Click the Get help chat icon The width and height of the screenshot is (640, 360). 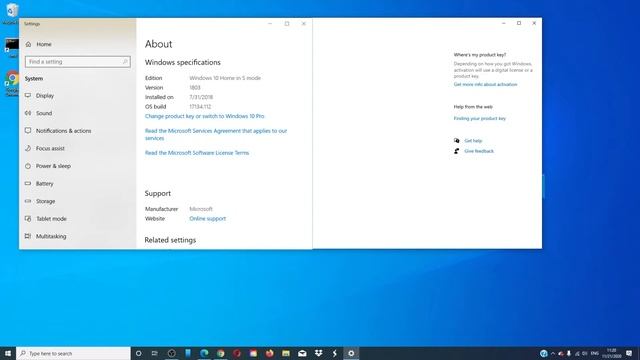(456, 140)
